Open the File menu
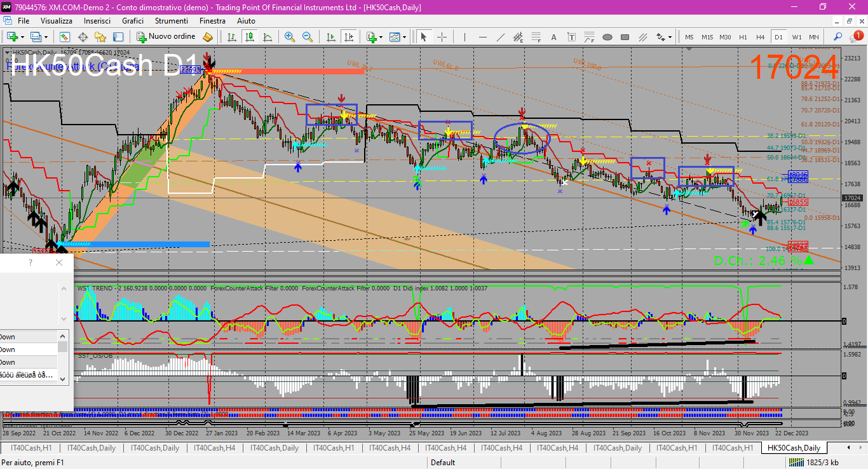The width and height of the screenshot is (868, 469). [24, 21]
